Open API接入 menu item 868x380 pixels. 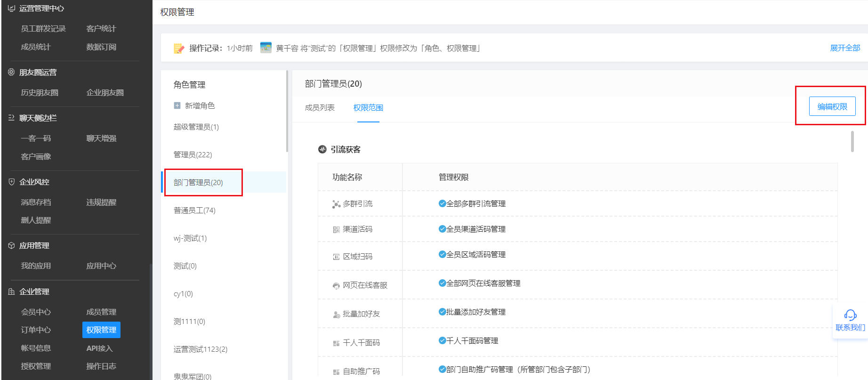(x=99, y=348)
